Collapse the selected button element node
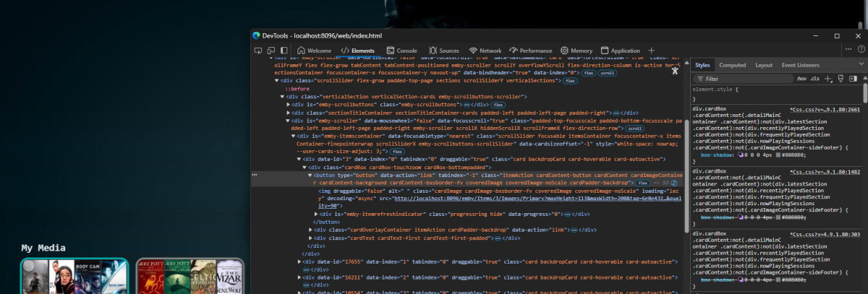 [x=310, y=175]
